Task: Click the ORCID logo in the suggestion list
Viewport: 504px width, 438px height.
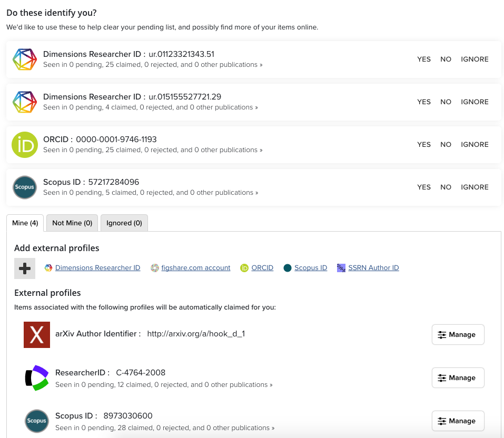Action: tap(25, 145)
